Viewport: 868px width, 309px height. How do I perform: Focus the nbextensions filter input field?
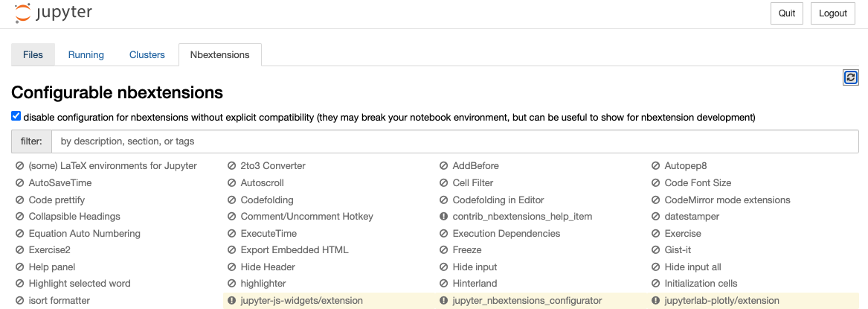click(x=454, y=141)
